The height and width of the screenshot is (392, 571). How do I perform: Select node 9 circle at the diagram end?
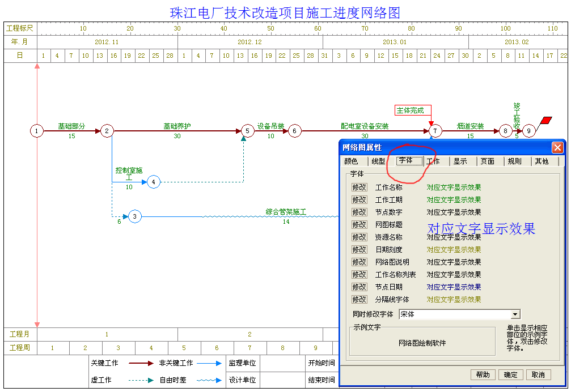click(x=528, y=131)
